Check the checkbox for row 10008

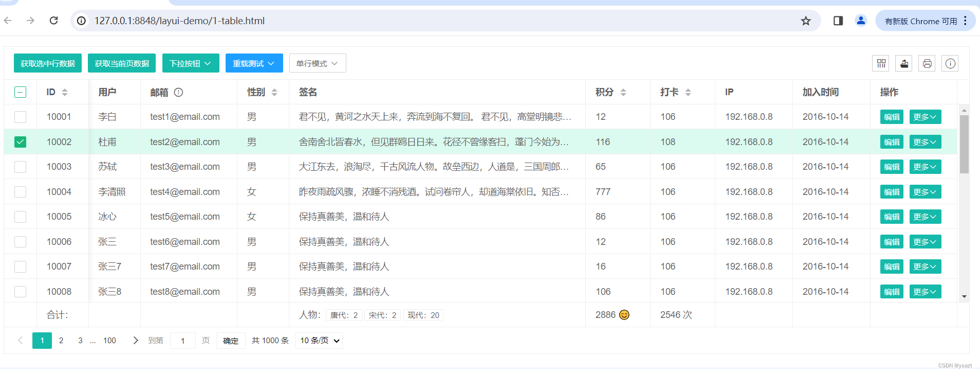click(20, 292)
